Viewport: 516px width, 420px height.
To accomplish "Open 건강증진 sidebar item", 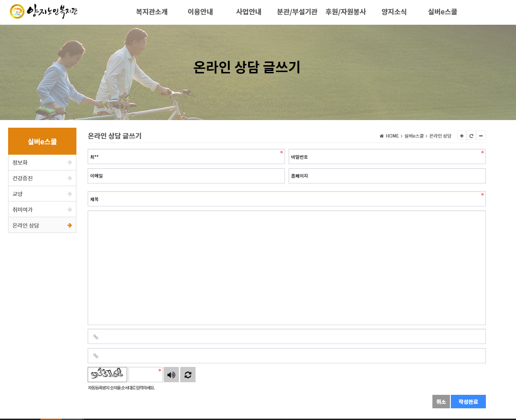I will coord(42,178).
